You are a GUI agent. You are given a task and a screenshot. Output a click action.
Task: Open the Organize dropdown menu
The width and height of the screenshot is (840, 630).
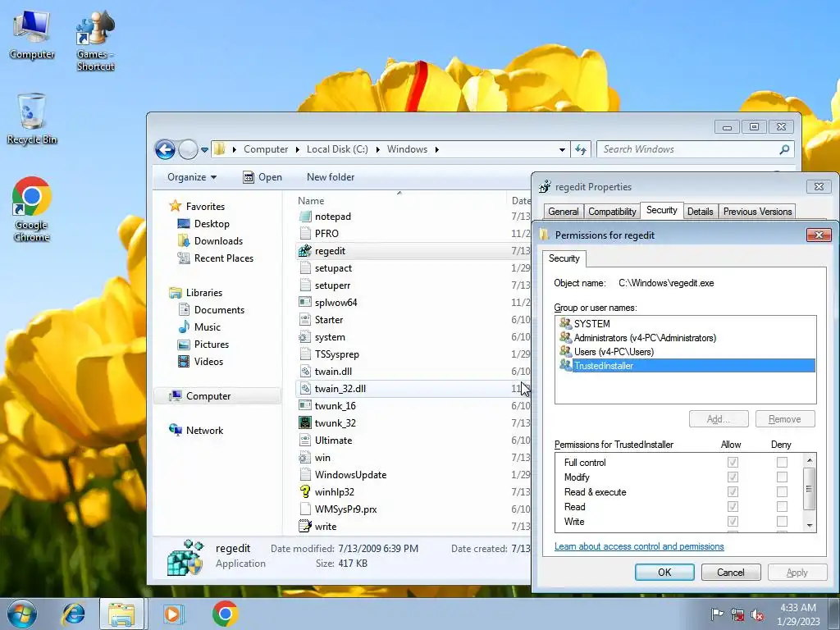(x=192, y=177)
